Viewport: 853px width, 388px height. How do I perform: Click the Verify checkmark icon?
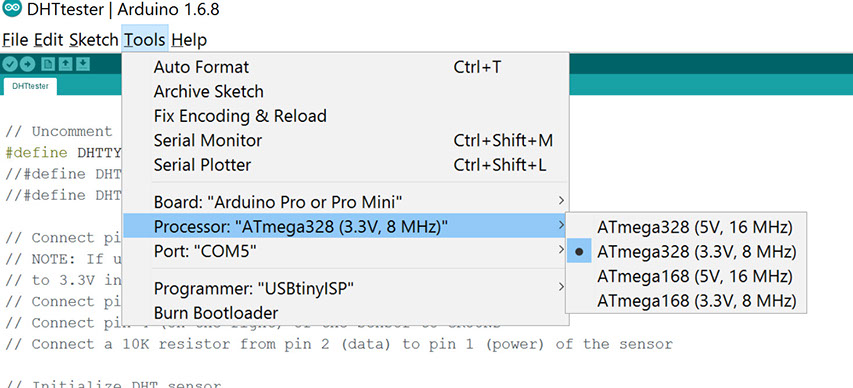pos(9,64)
